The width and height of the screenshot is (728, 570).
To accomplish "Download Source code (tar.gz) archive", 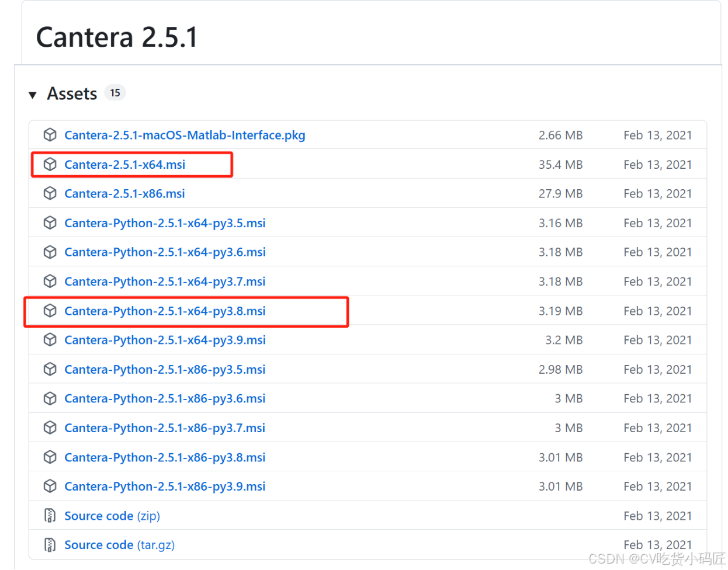I will (119, 545).
